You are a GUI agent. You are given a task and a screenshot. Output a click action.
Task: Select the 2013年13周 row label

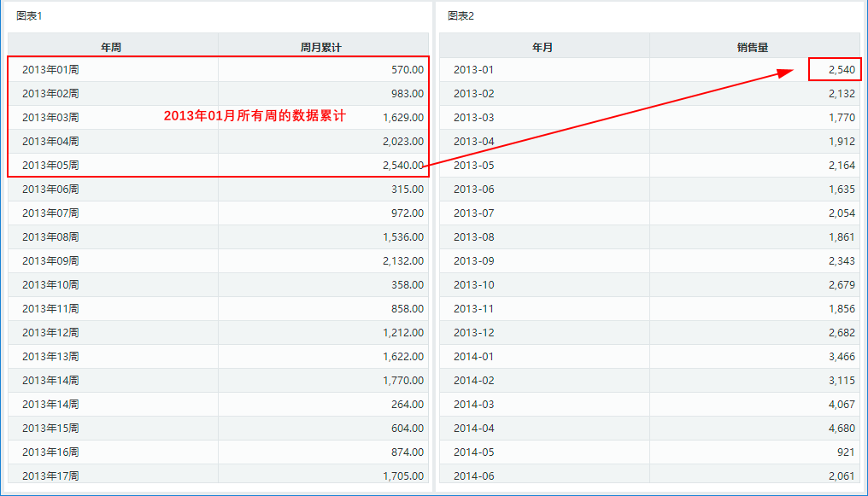pos(50,356)
